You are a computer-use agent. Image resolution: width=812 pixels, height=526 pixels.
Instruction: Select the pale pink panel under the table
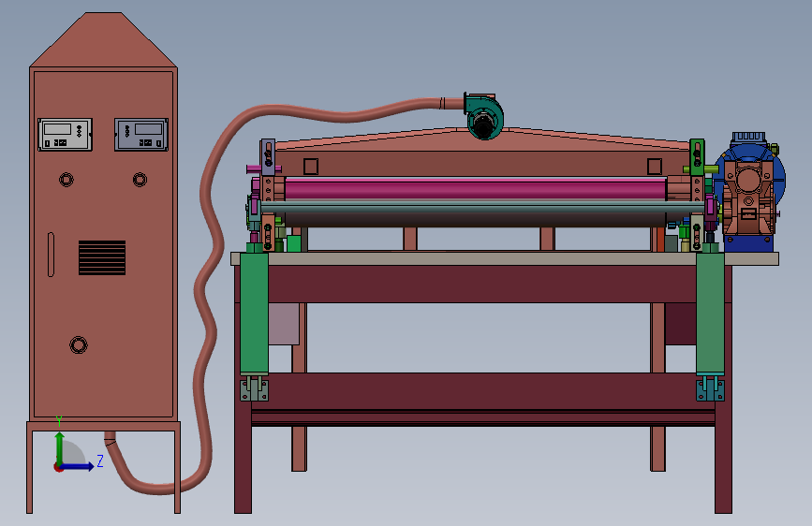click(x=284, y=324)
